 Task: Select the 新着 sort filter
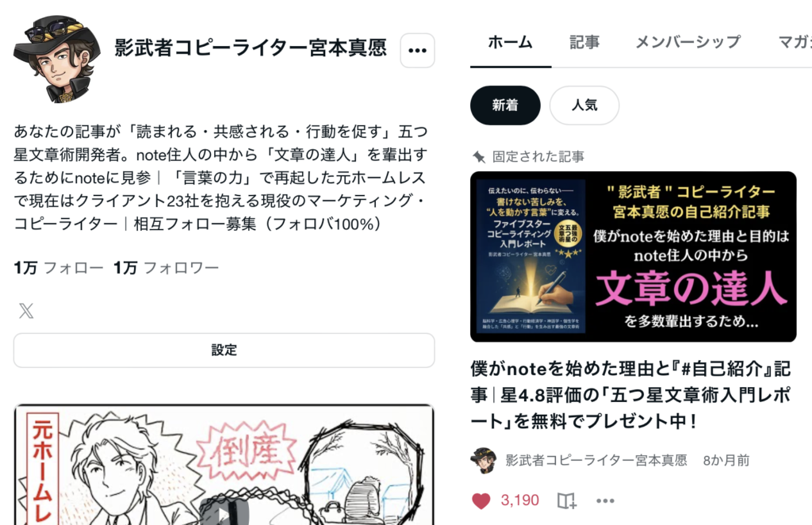click(x=505, y=105)
